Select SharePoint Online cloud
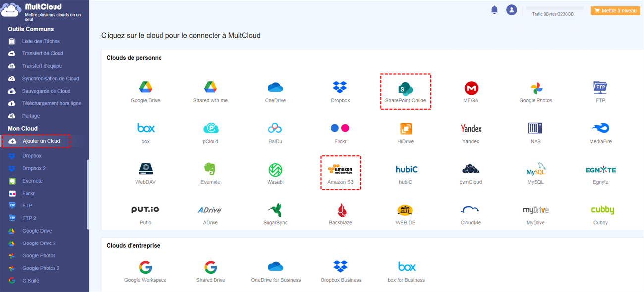 point(406,92)
